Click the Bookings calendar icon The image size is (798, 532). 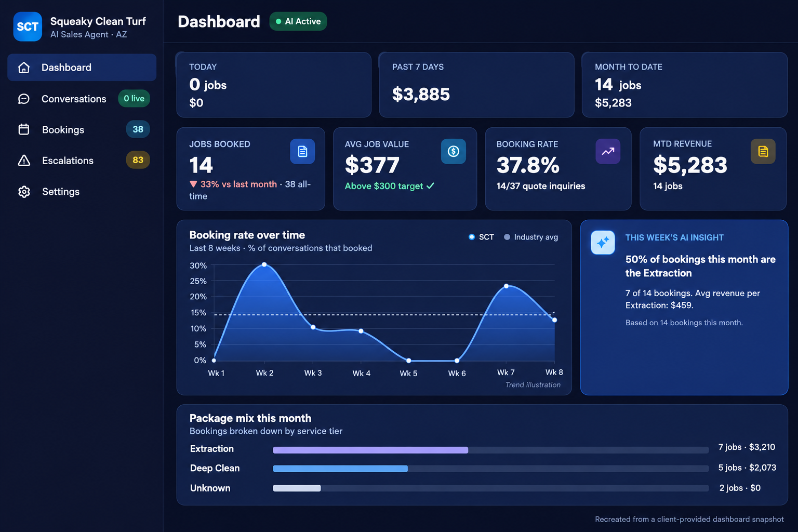(24, 129)
